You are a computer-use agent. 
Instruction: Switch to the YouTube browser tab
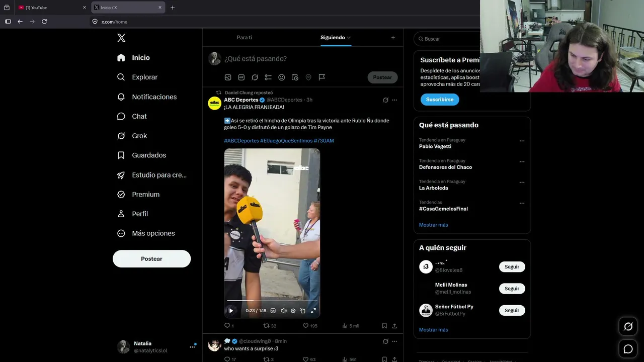tap(52, 8)
